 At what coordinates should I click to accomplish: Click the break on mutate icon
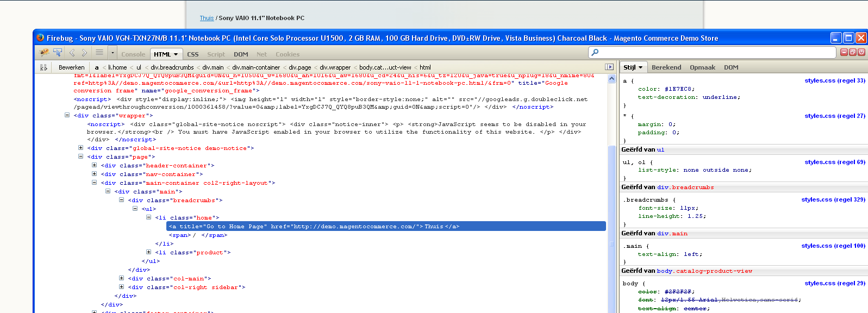(43, 67)
